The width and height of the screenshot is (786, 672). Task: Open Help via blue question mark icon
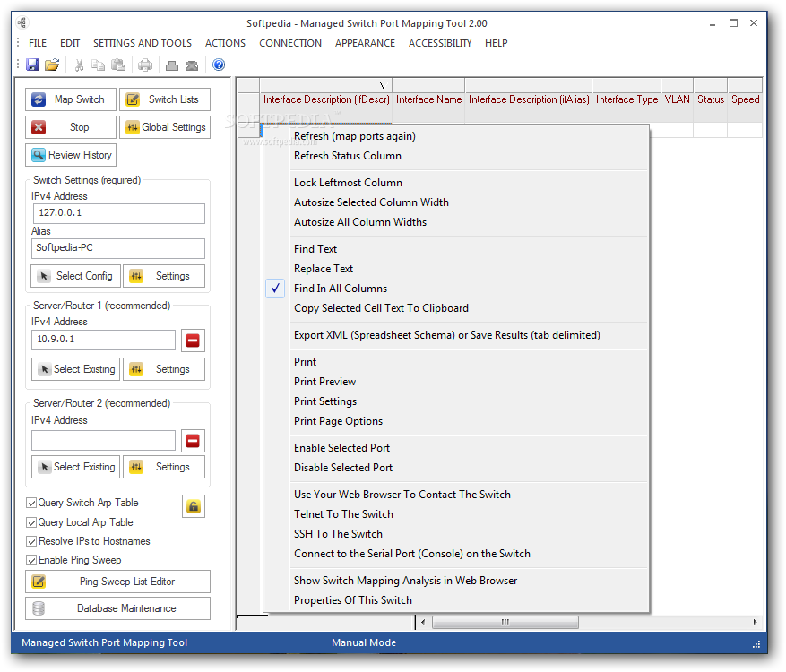219,65
